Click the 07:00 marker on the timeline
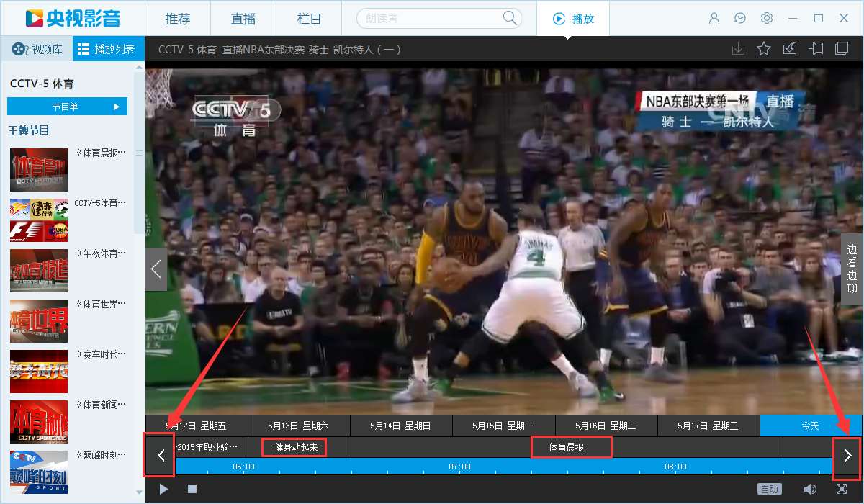 (459, 467)
